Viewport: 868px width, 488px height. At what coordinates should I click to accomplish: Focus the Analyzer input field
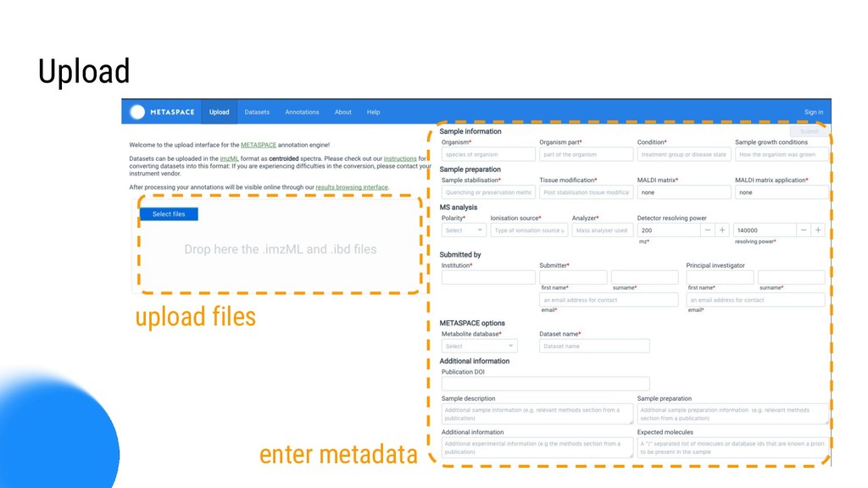coord(603,230)
